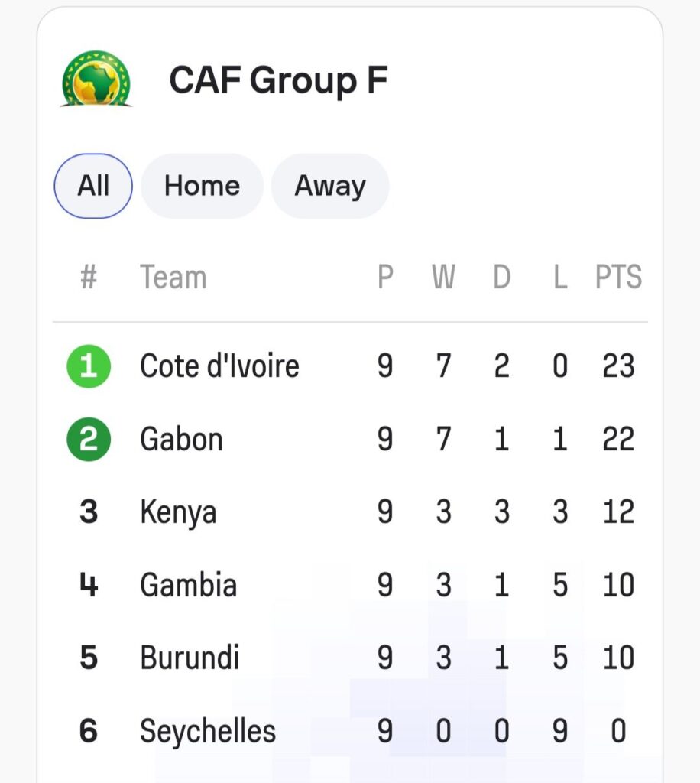
Task: Open the Seychelles team row
Action: (207, 732)
